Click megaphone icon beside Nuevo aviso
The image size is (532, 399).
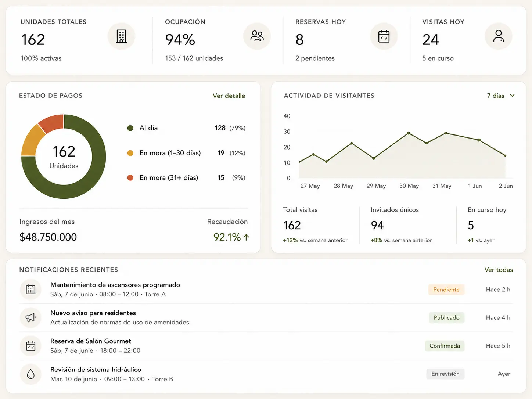click(x=31, y=317)
